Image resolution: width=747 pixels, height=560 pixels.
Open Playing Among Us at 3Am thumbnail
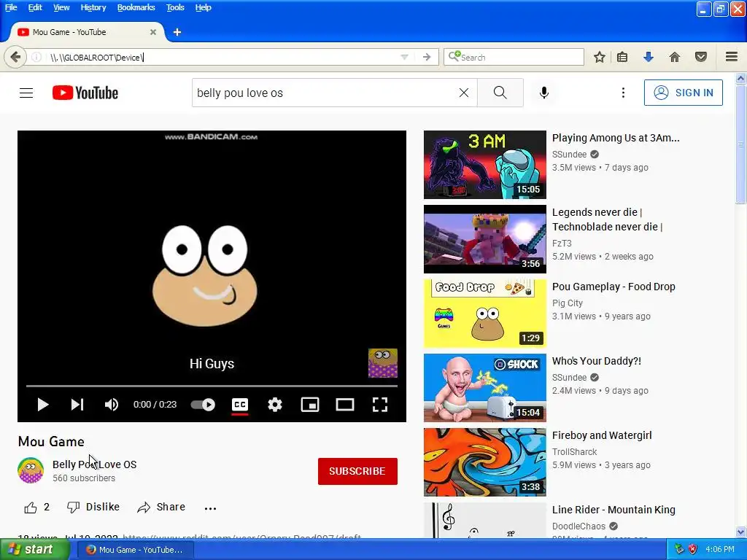coord(485,165)
